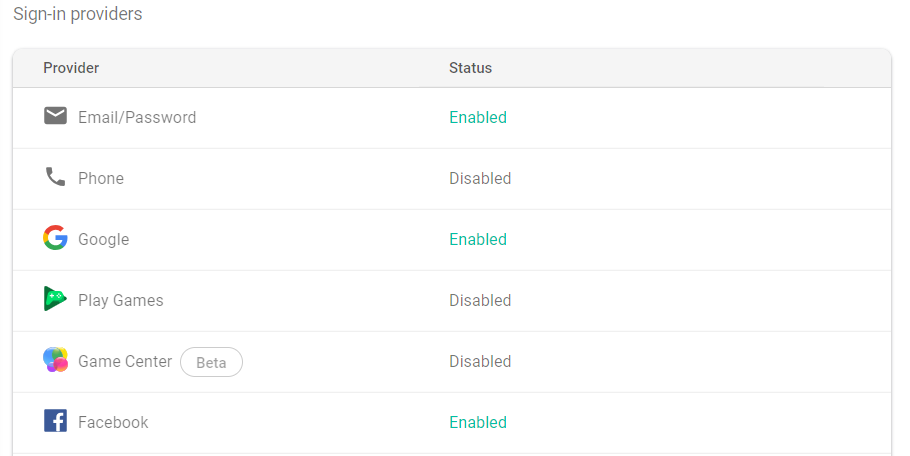Click Disabled status for Game Center

coord(480,362)
